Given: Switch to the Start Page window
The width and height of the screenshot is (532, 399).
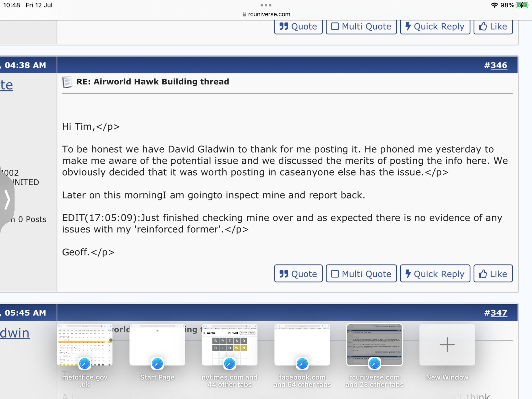Looking at the screenshot, I should tap(157, 345).
